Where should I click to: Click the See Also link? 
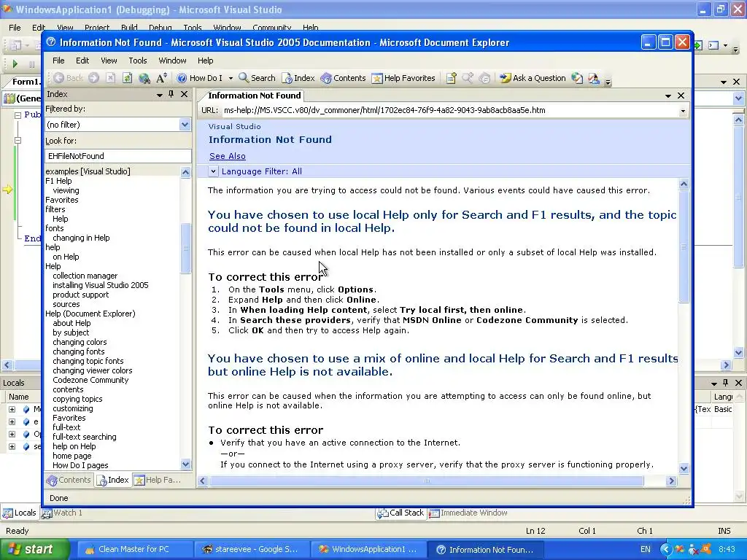pyautogui.click(x=228, y=156)
